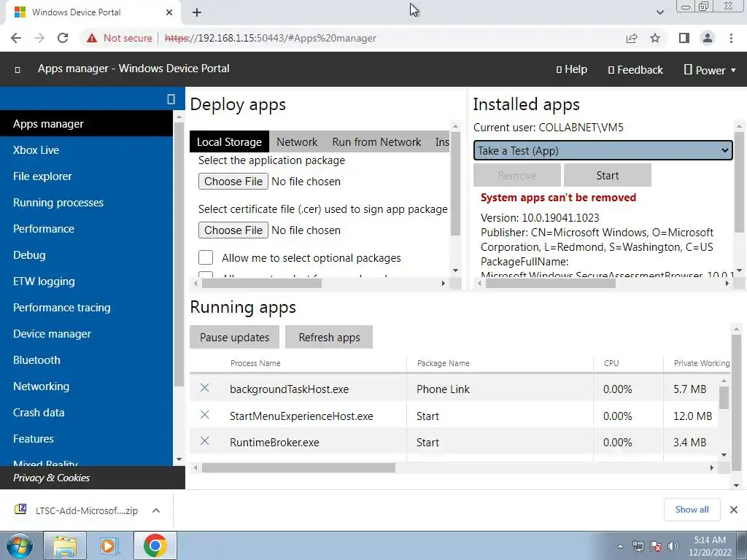
Task: Open the installed apps dropdown
Action: tap(603, 150)
